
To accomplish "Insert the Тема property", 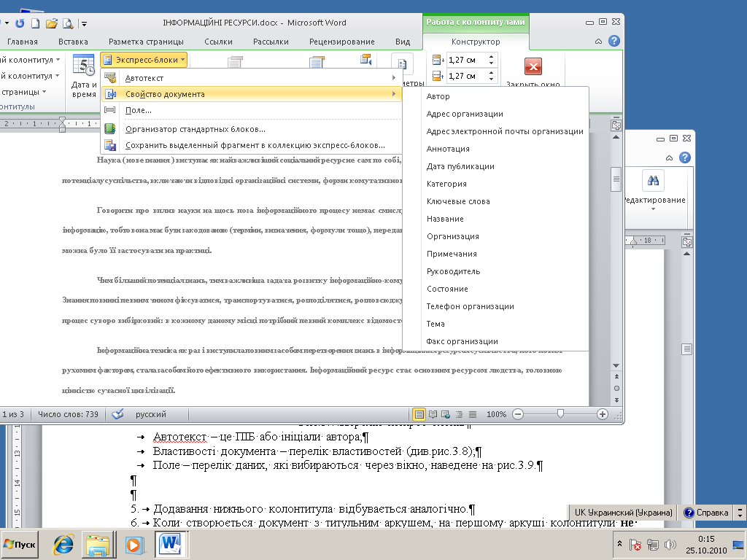I will [x=495, y=324].
